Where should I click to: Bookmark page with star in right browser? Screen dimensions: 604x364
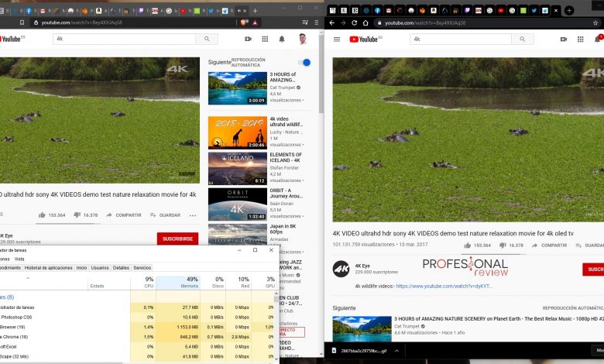click(x=595, y=22)
